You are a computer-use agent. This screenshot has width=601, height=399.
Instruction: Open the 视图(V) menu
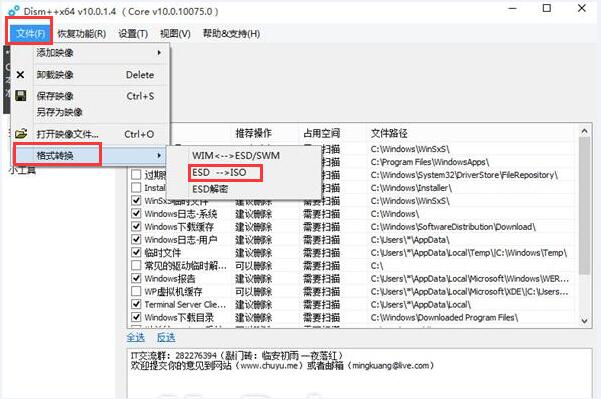(175, 34)
